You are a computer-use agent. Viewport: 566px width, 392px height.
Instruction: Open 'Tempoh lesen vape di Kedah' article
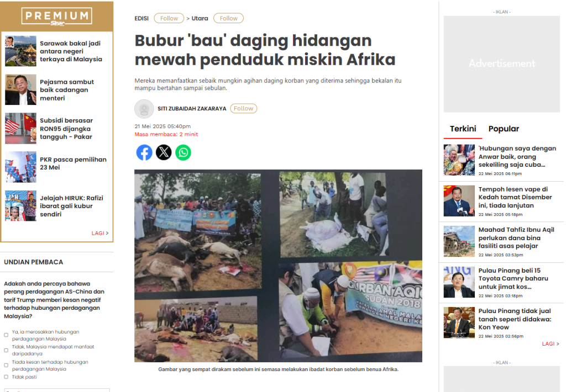pyautogui.click(x=515, y=197)
